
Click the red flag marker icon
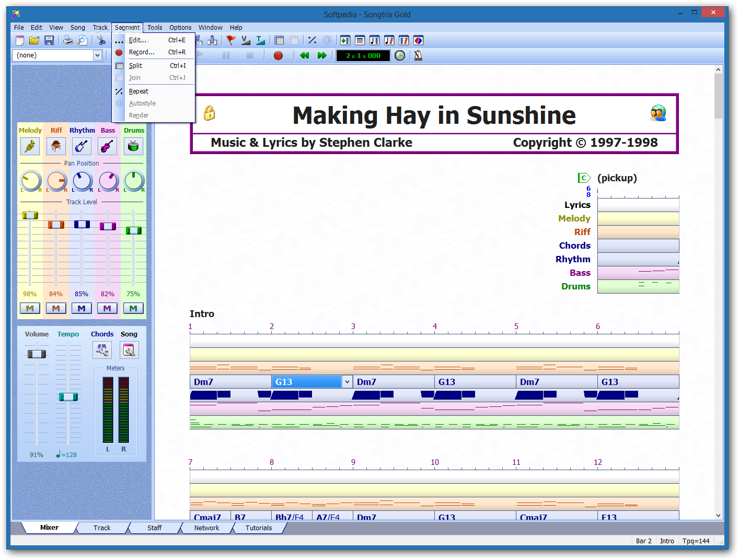230,40
